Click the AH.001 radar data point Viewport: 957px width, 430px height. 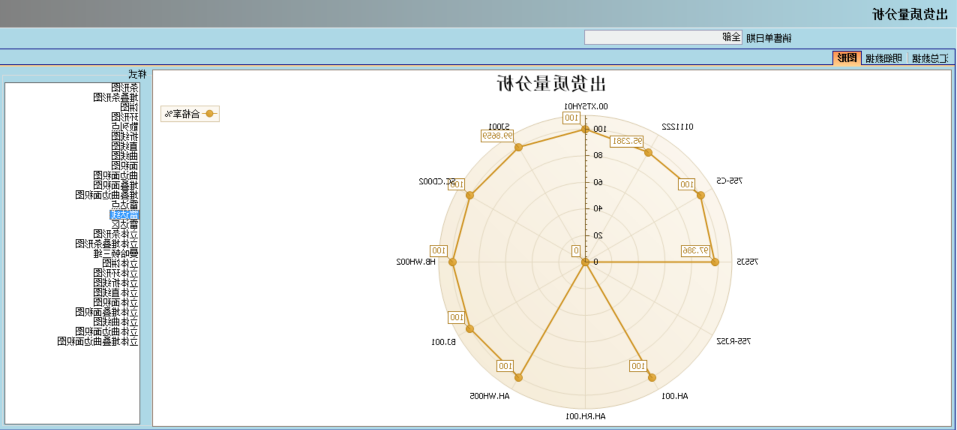[x=651, y=377]
